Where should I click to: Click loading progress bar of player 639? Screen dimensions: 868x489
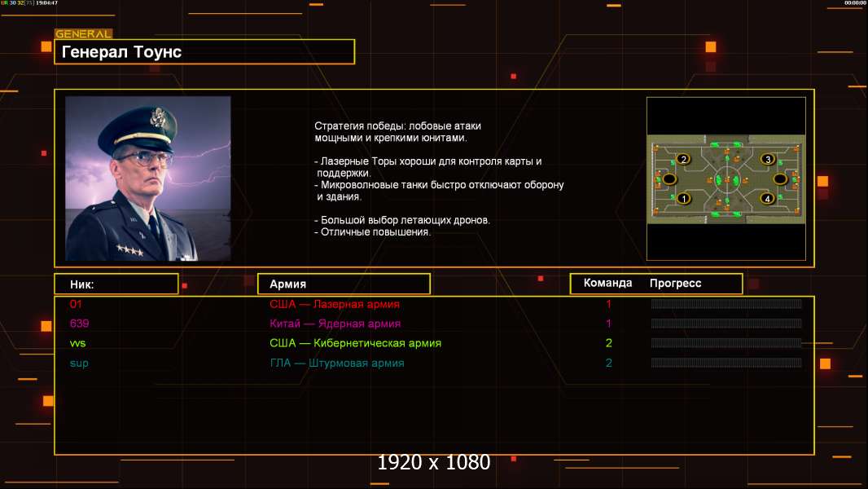726,324
